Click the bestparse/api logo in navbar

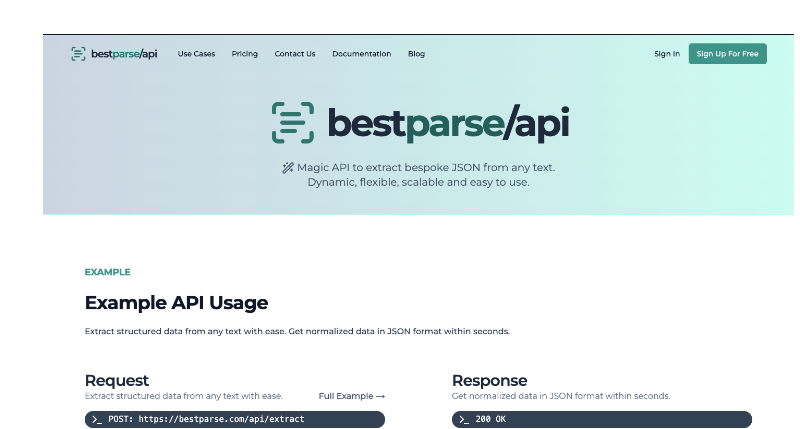tap(114, 54)
